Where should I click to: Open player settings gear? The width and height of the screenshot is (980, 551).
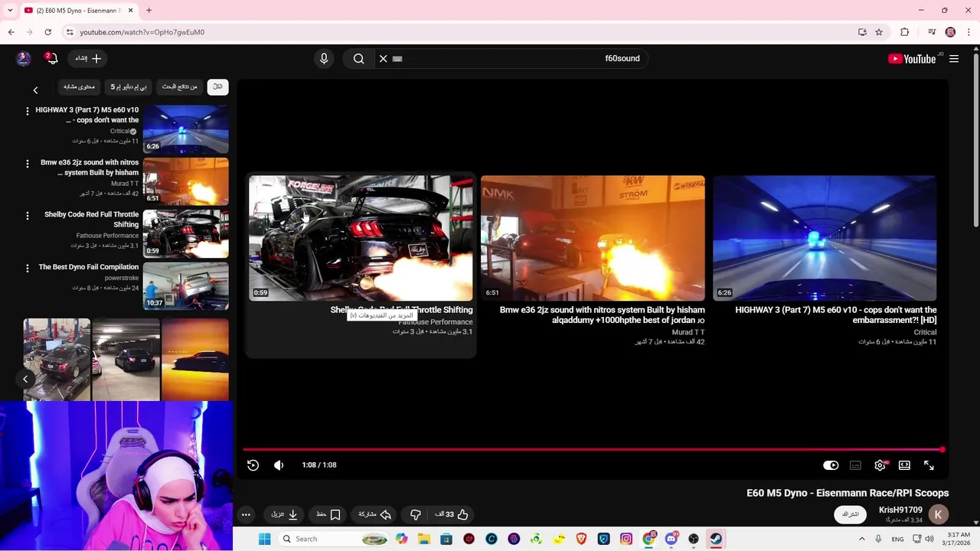click(880, 465)
